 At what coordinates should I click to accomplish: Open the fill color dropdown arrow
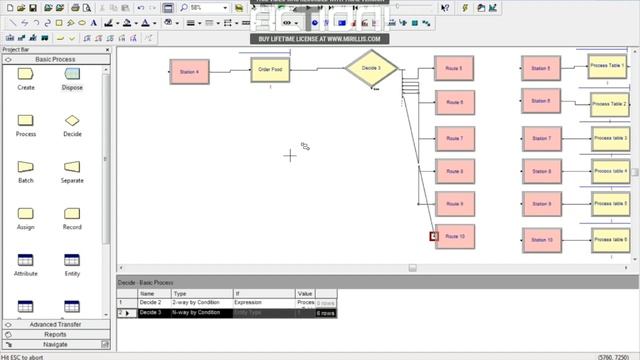pyautogui.click(x=136, y=23)
